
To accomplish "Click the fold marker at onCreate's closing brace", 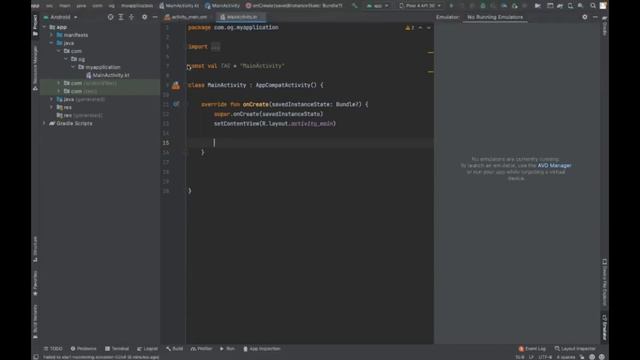I will tap(185, 152).
